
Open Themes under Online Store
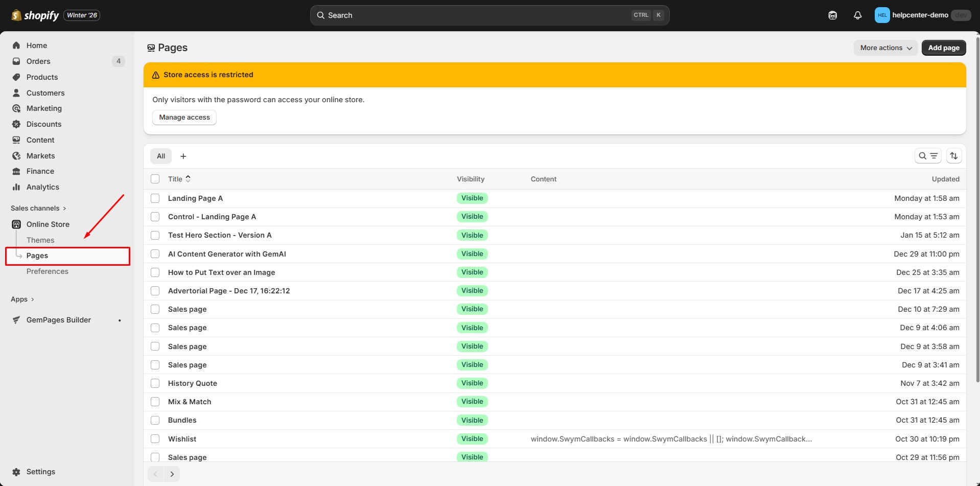[40, 240]
